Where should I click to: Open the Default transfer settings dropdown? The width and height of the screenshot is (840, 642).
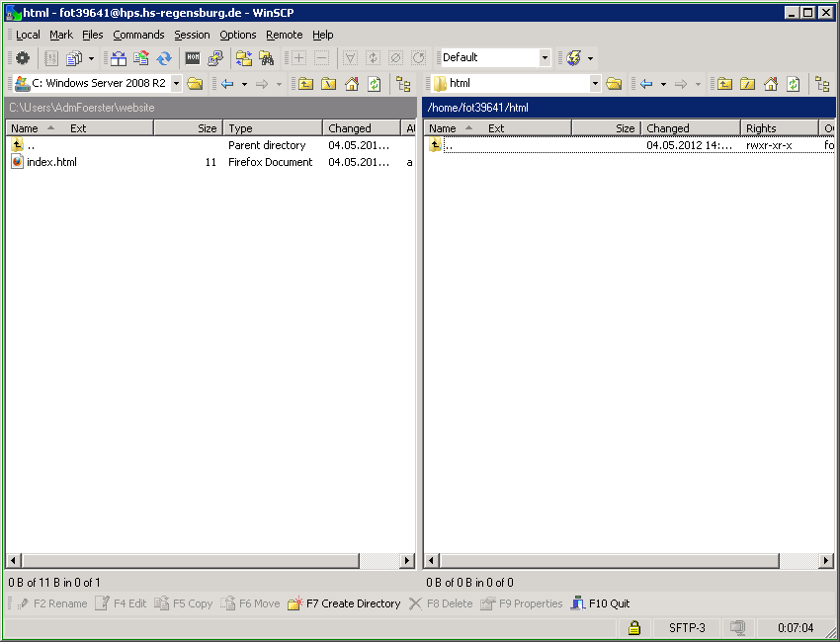tap(545, 58)
